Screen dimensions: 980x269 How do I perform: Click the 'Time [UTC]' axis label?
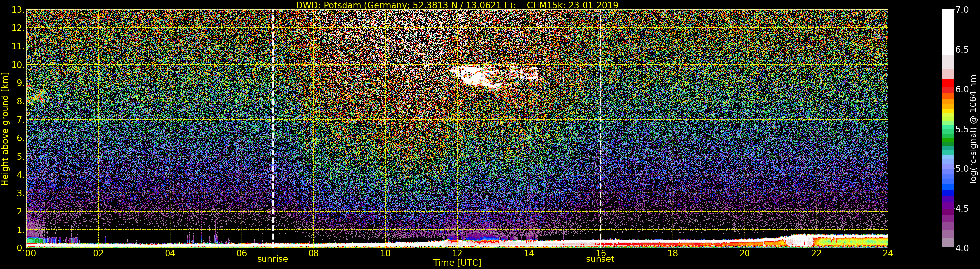pyautogui.click(x=457, y=262)
